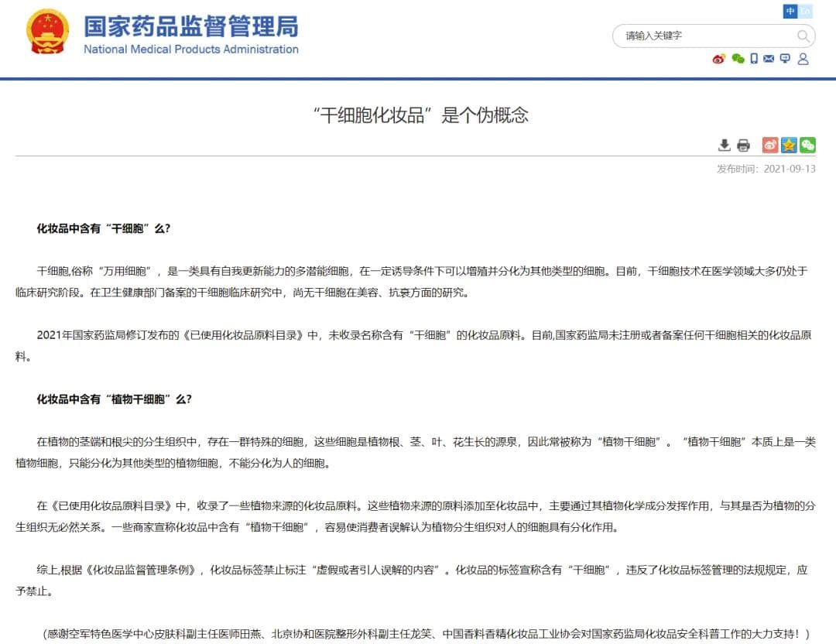Switch language to 中 (Chinese)
Image resolution: width=836 pixels, height=644 pixels.
(790, 11)
